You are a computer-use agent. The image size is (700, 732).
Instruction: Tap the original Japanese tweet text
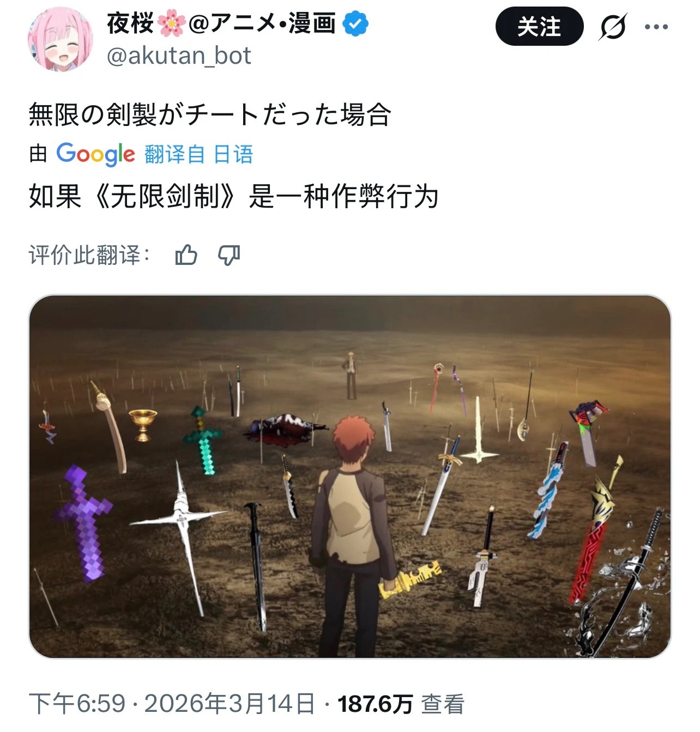tap(210, 114)
